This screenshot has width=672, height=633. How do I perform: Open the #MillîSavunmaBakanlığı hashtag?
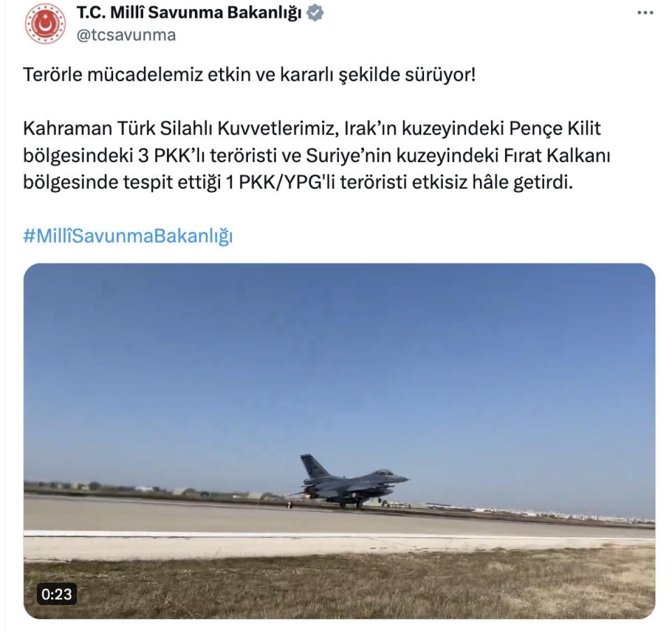point(128,236)
